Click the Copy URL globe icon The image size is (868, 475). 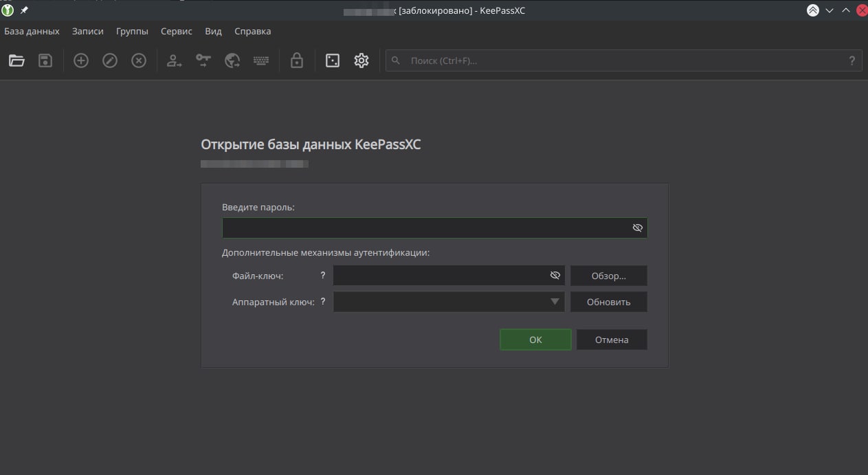(x=232, y=60)
